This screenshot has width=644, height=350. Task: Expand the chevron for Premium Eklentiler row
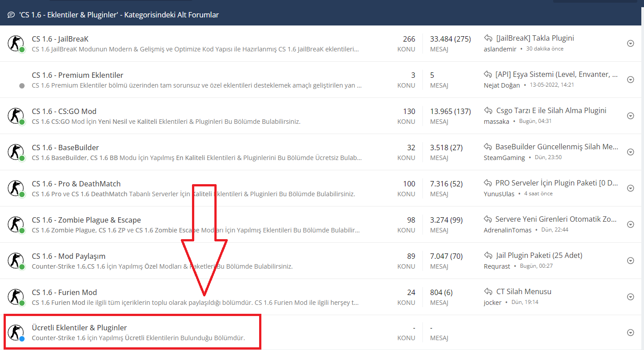[x=631, y=80]
